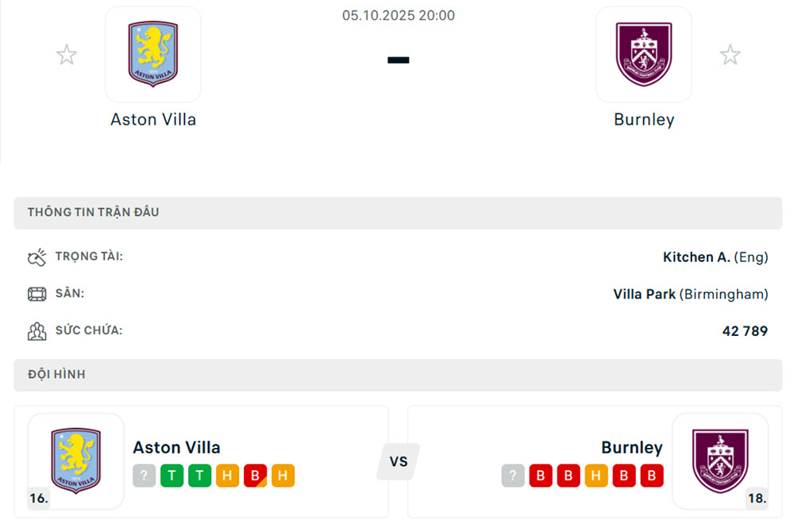Image resolution: width=794 pixels, height=532 pixels.
Task: Select the stadium icon beside SÂN
Action: pos(37,294)
